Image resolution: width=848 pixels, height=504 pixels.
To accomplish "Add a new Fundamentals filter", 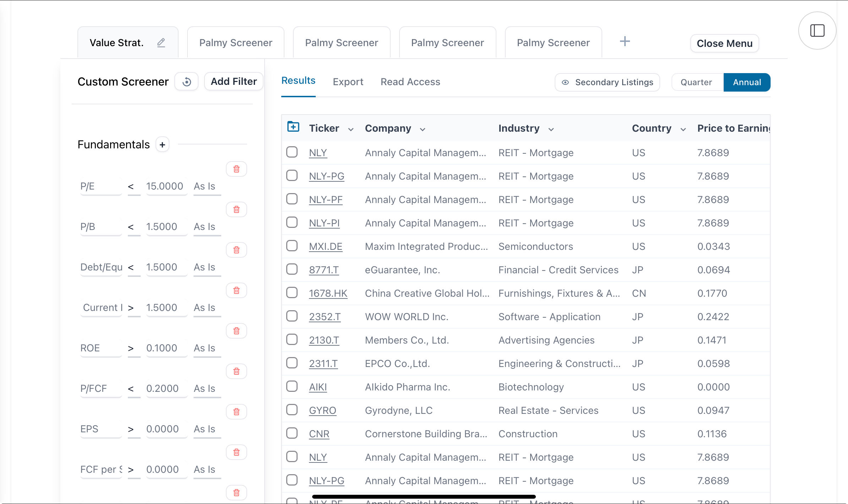I will click(x=163, y=144).
